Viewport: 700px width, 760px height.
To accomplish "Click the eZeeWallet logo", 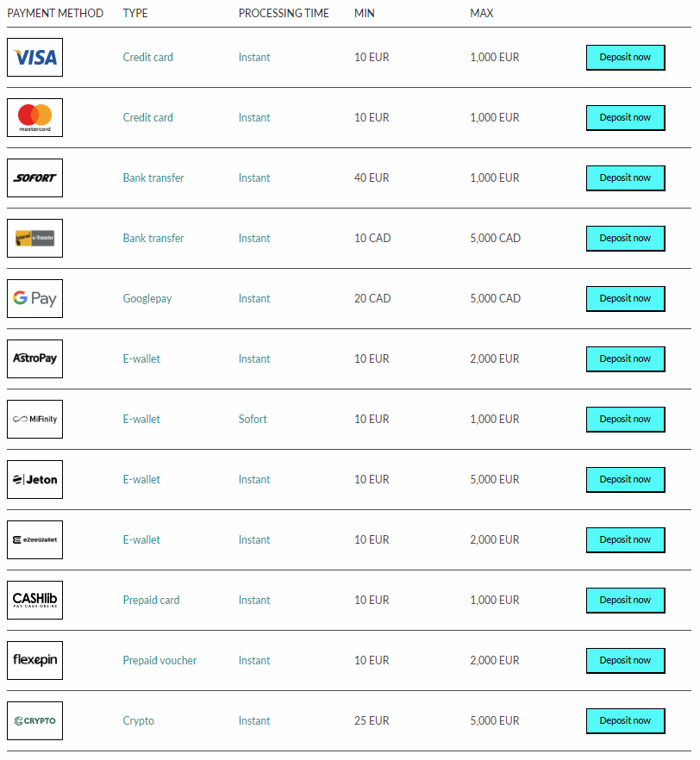I will pyautogui.click(x=34, y=540).
